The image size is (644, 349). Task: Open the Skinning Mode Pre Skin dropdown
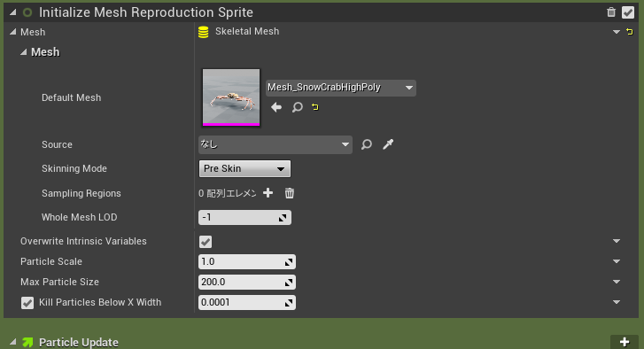pyautogui.click(x=244, y=169)
